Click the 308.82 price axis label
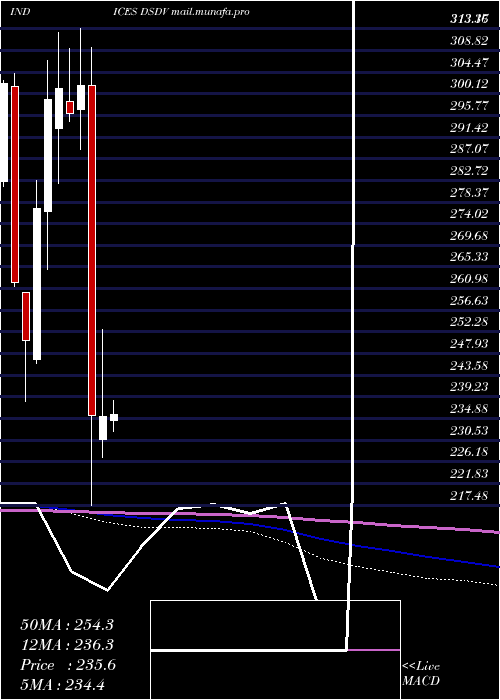 click(x=469, y=41)
